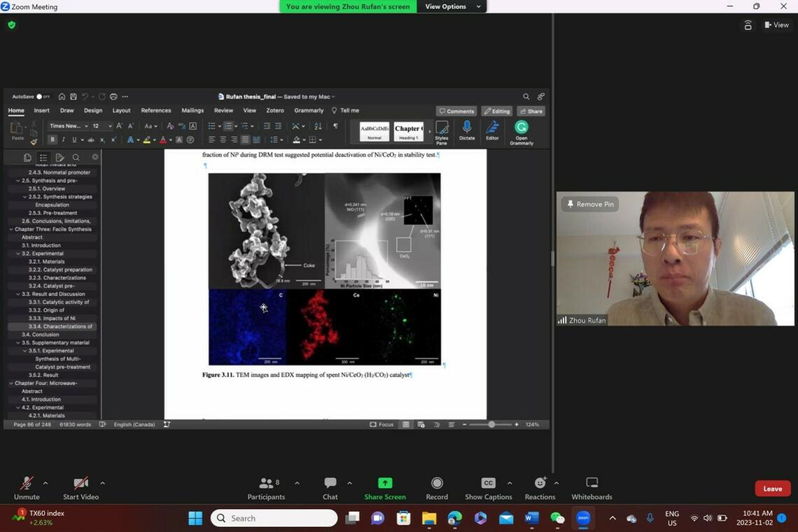Open Whiteboards from the meeting toolbar
The image size is (798, 532).
point(591,488)
